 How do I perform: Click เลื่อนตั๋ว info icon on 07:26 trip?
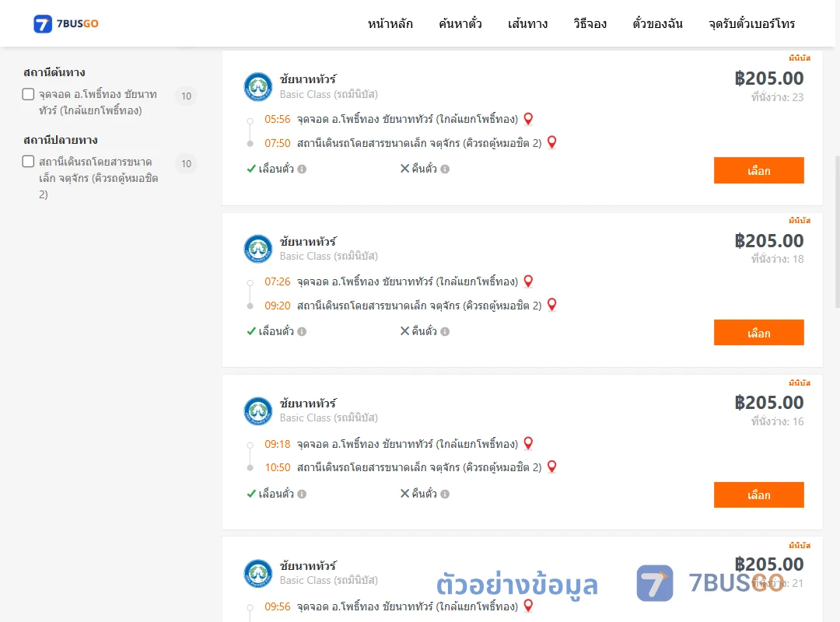[302, 332]
